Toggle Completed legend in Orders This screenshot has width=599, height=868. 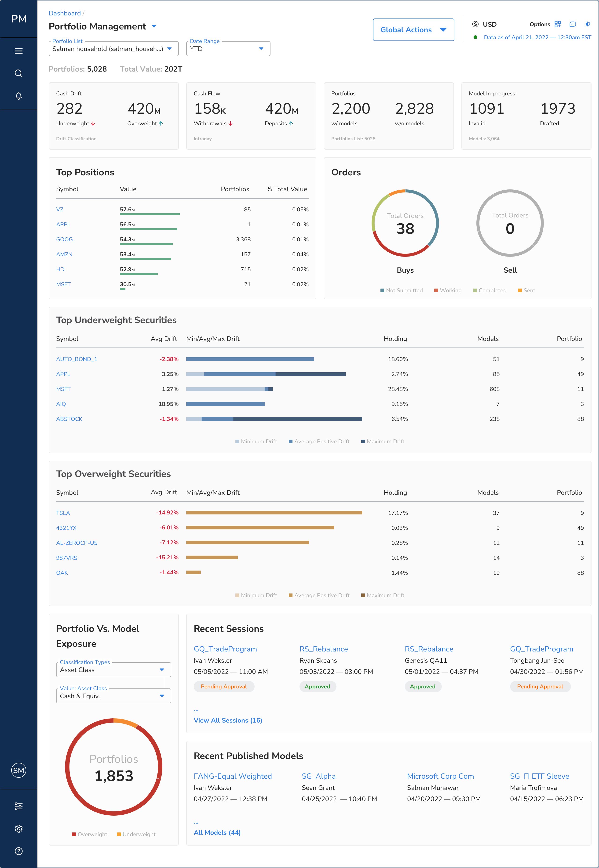489,290
